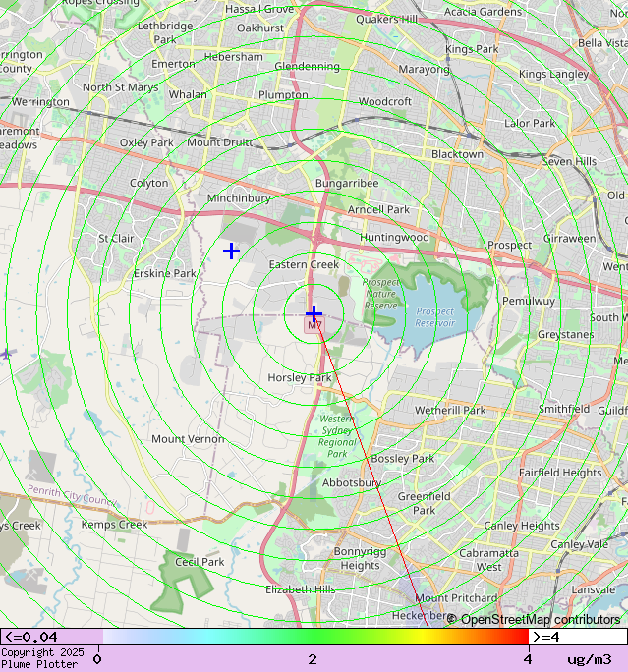Click the OpenStreetMap contributors attribution
The image size is (628, 672).
point(534,620)
